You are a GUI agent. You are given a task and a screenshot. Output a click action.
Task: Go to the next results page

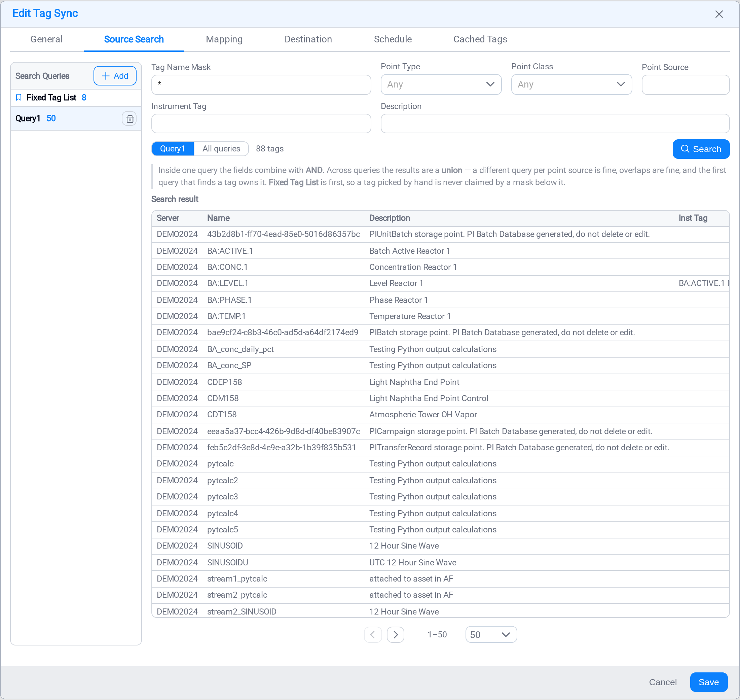[395, 634]
